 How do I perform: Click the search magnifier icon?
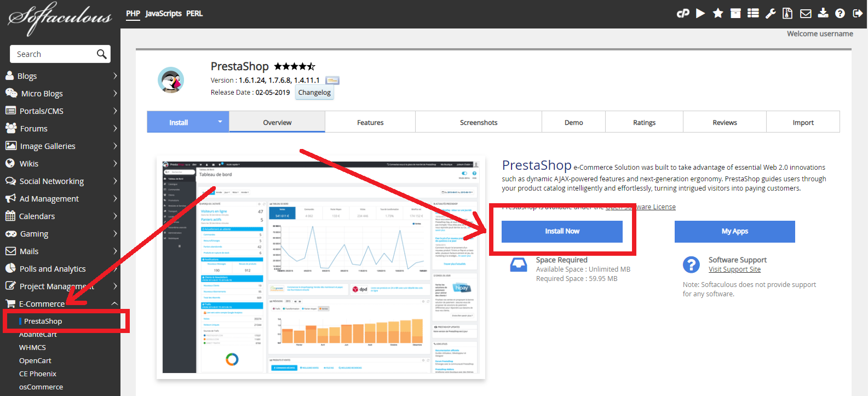(x=101, y=54)
